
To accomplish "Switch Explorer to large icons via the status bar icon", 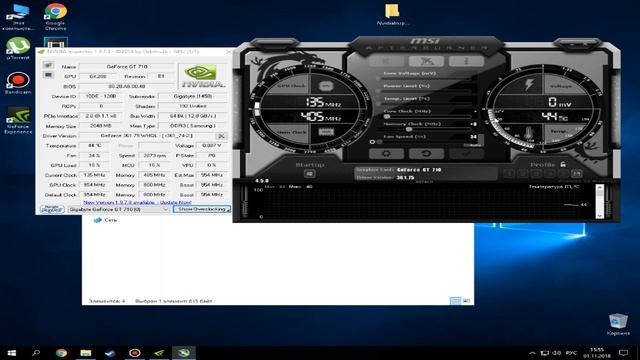I will coord(466,301).
